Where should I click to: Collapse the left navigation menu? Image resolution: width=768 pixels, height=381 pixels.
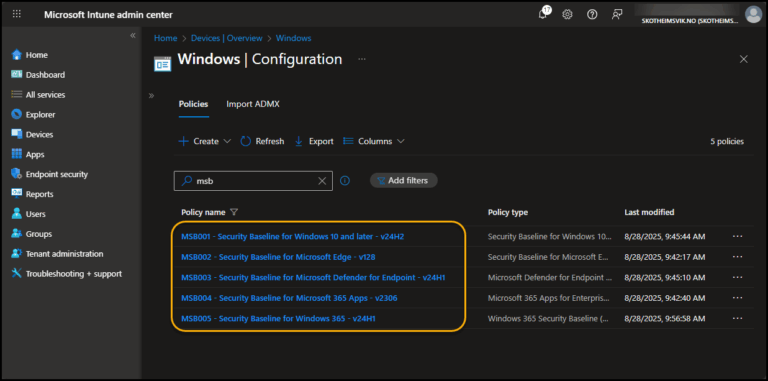[132, 36]
